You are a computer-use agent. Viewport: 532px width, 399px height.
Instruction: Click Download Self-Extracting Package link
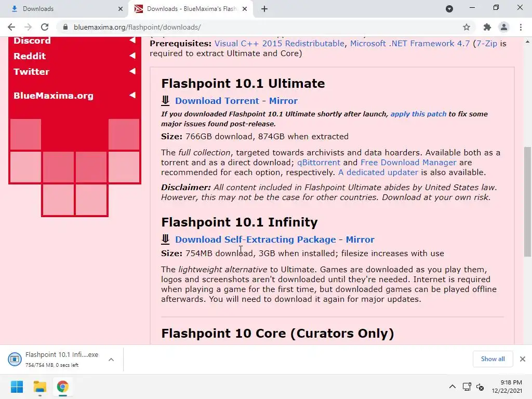[256, 240]
